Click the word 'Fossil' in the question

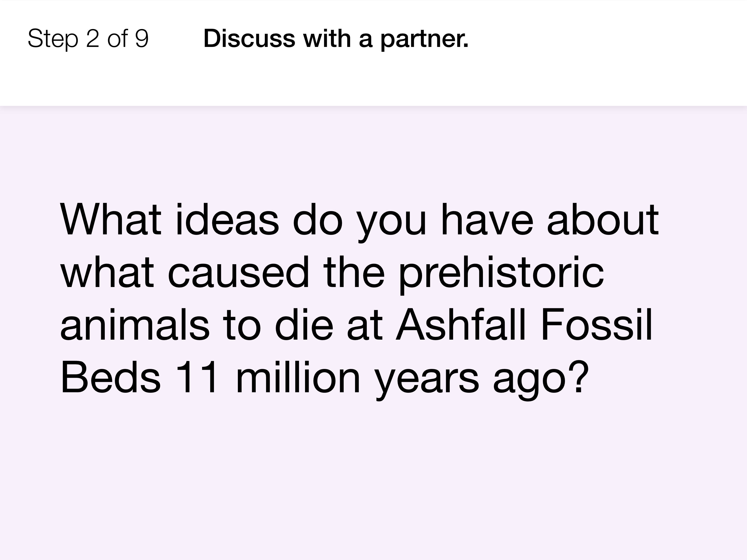596,324
